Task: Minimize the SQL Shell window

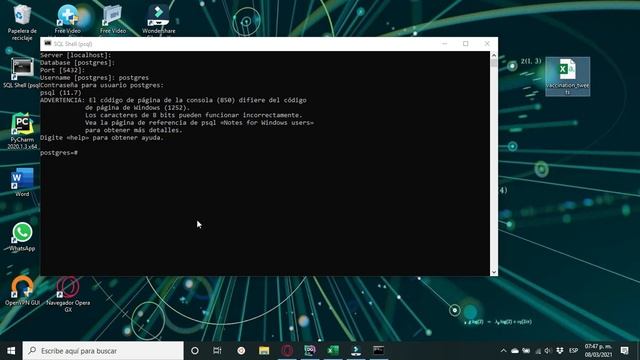Action: (x=444, y=44)
